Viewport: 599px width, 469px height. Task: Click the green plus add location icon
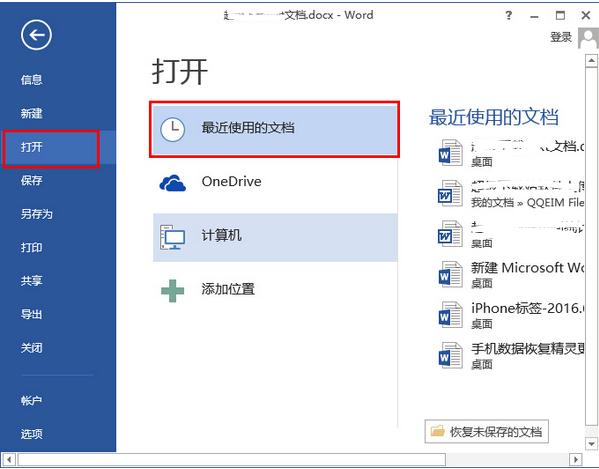(x=173, y=291)
